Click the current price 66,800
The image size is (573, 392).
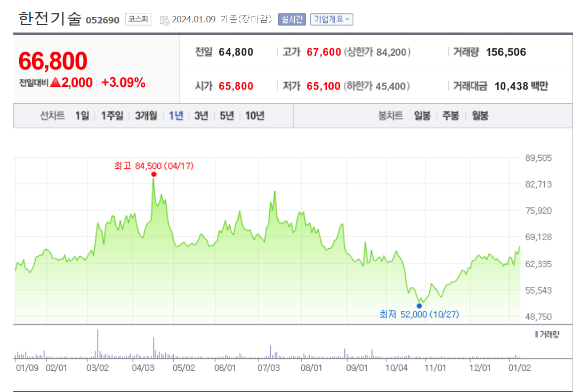[x=53, y=61]
